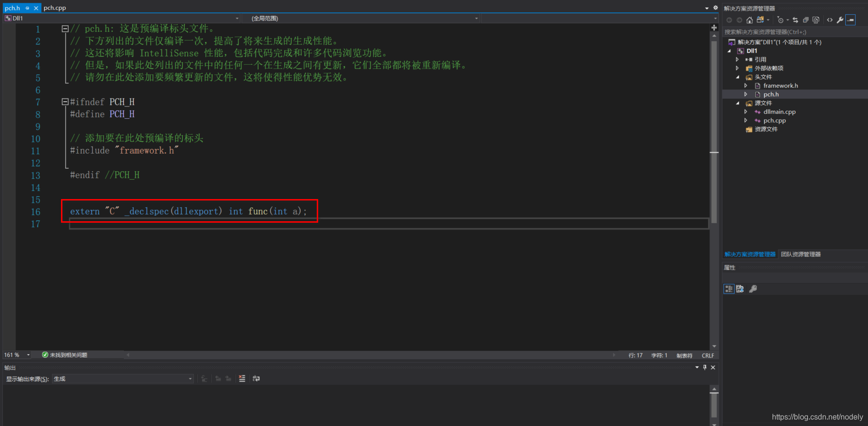Screen dimensions: 868x426
Task: Collapse the 头文件 folder
Action: tap(738, 77)
